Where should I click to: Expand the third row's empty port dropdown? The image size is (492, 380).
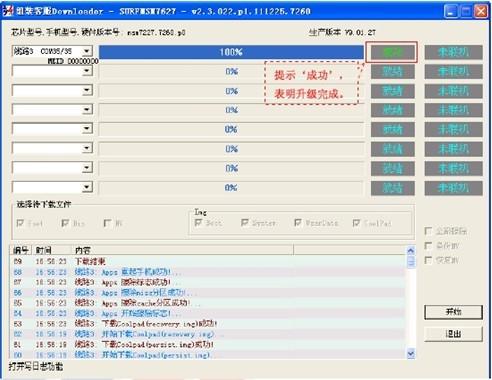coord(87,90)
